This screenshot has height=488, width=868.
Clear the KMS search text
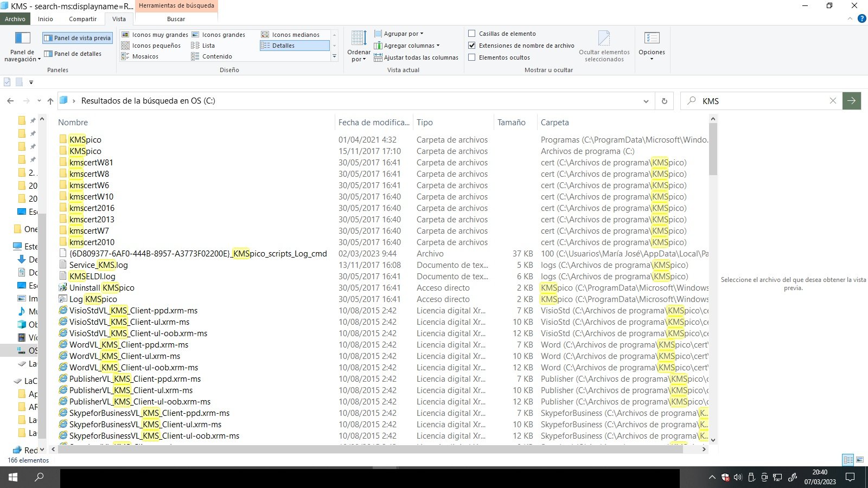833,101
